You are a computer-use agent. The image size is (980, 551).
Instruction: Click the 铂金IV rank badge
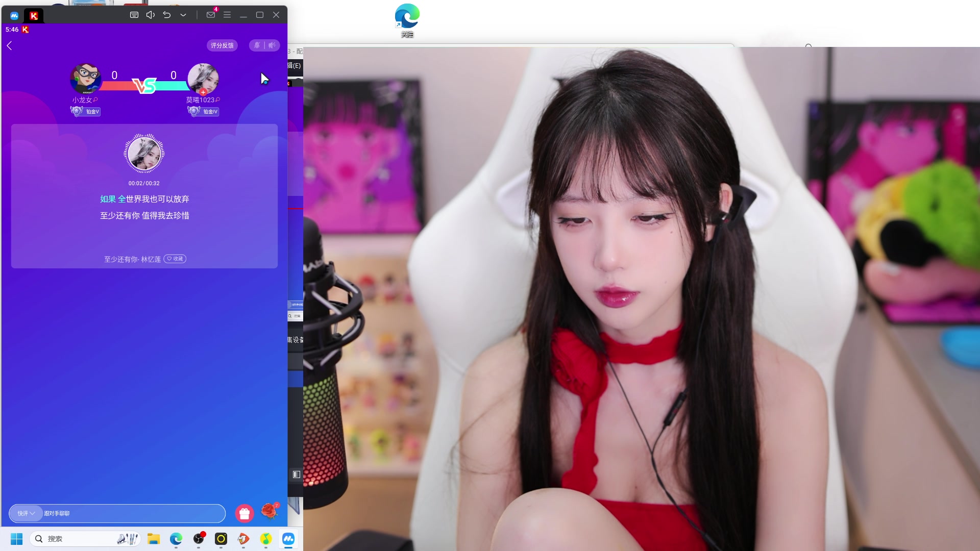pos(203,111)
